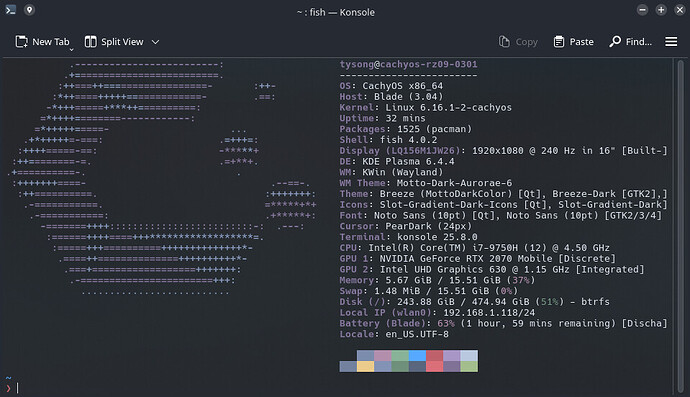The width and height of the screenshot is (690, 397).
Task: Open a New Tab
Action: (42, 42)
